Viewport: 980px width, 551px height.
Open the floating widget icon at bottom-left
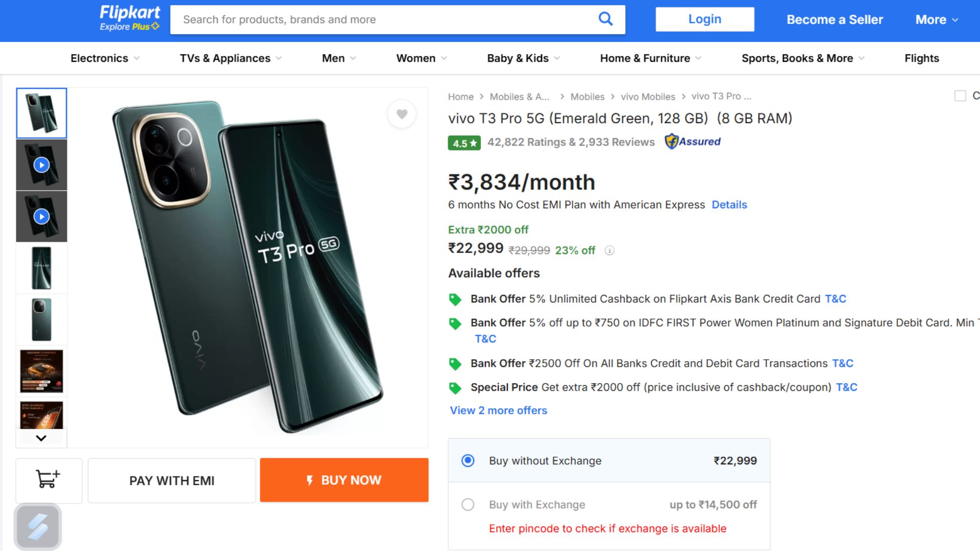[x=38, y=527]
